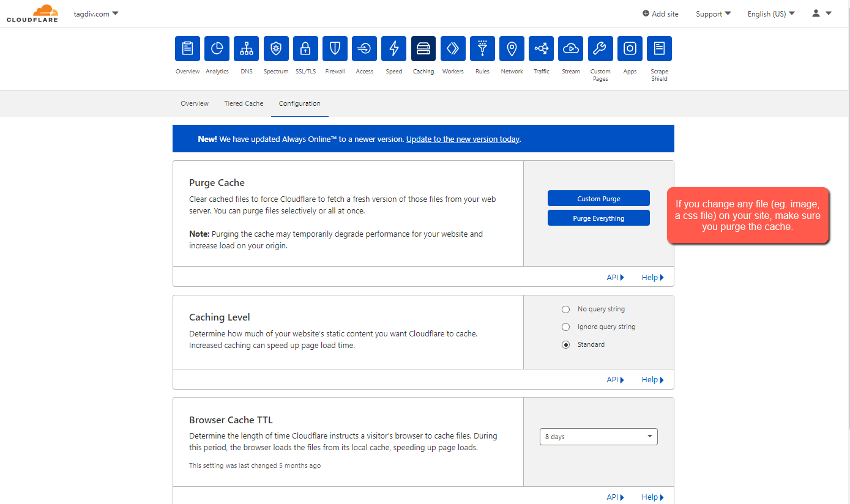Expand the Support menu
Screen dimensions: 850x504
point(713,13)
